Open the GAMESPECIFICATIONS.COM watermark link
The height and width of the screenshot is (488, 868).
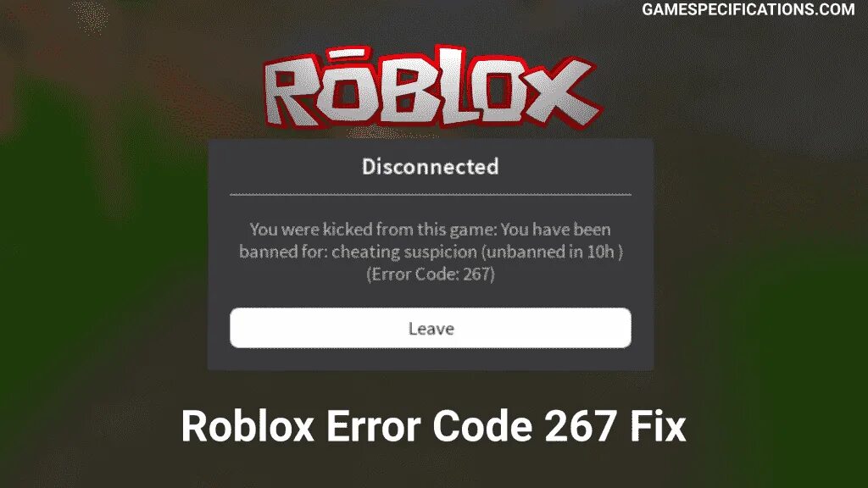point(748,9)
